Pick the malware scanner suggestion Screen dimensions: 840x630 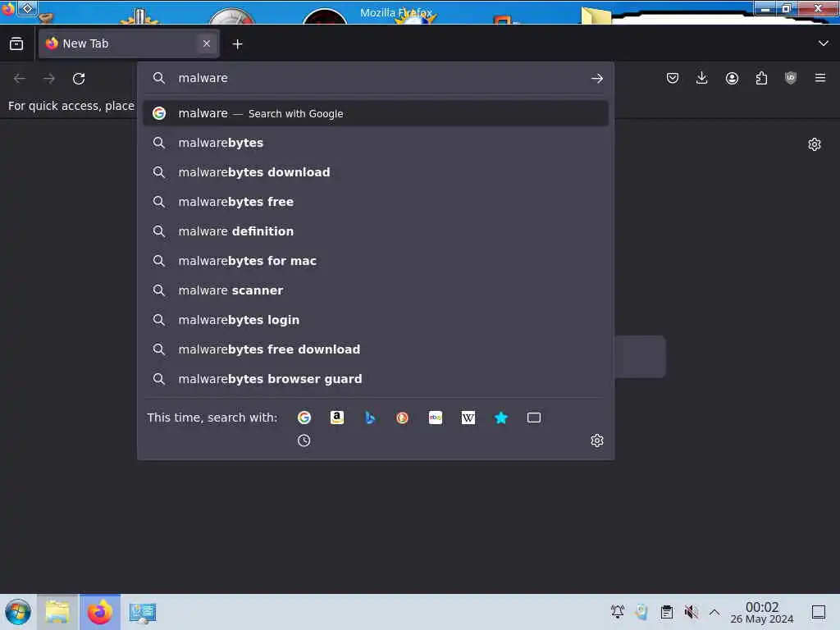[x=375, y=290]
